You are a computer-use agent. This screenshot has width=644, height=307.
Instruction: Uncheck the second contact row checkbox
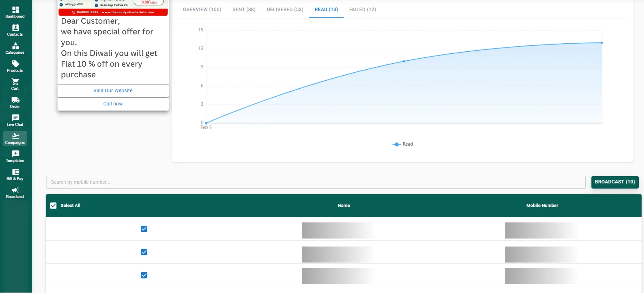144,252
